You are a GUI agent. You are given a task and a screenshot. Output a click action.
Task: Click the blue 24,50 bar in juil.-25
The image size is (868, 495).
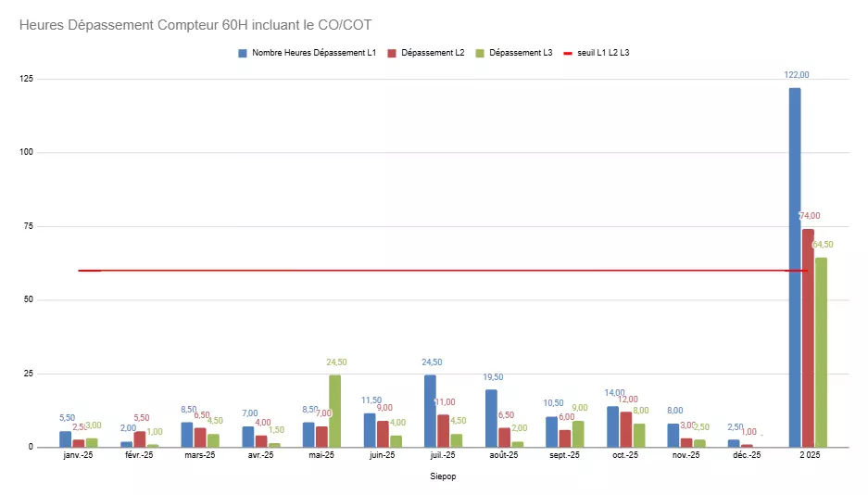(430, 411)
